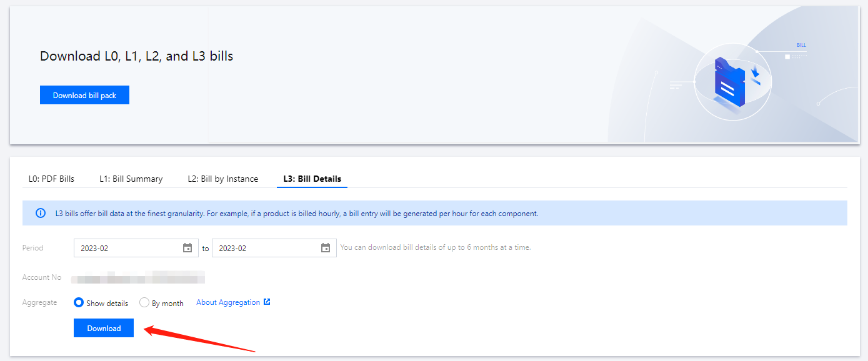
Task: Click the blurred account number value
Action: click(x=138, y=277)
